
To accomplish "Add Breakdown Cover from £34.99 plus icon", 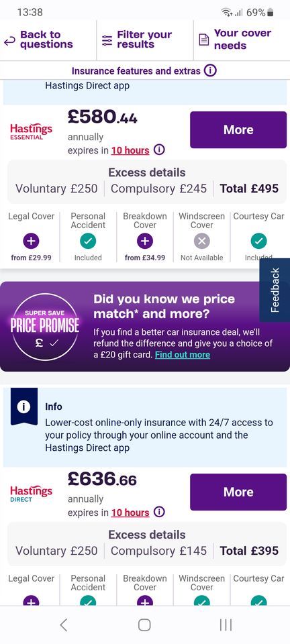I will [x=144, y=241].
